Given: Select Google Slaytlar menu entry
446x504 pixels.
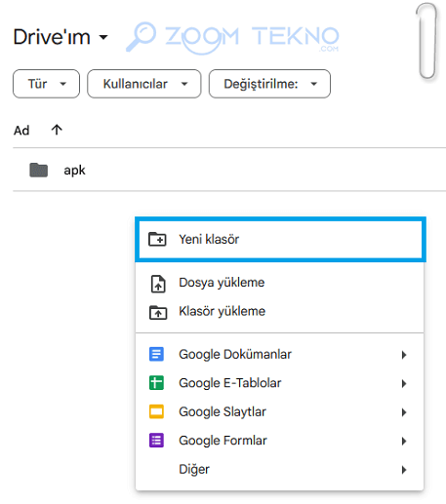Looking at the screenshot, I should 280,411.
